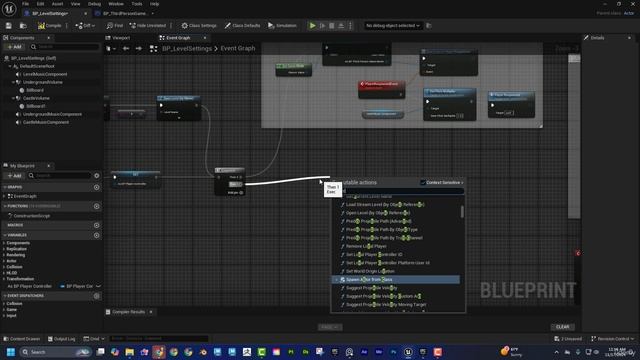Select LevelMusicComponent in the component tree

point(45,74)
